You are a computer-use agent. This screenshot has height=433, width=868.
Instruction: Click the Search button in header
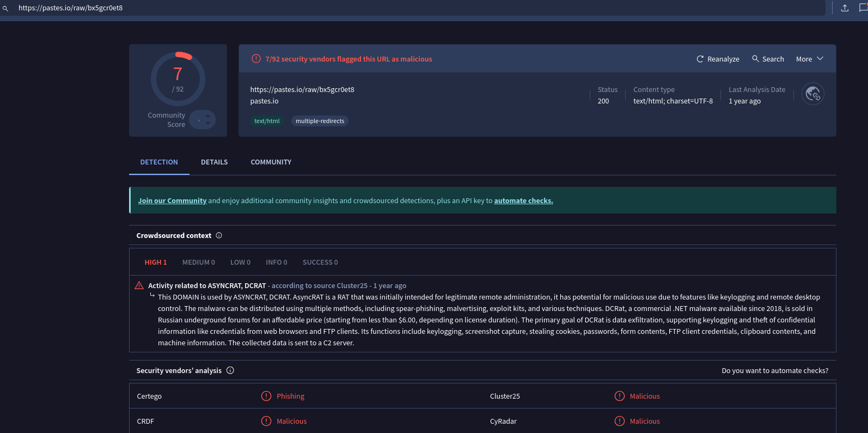tap(768, 59)
